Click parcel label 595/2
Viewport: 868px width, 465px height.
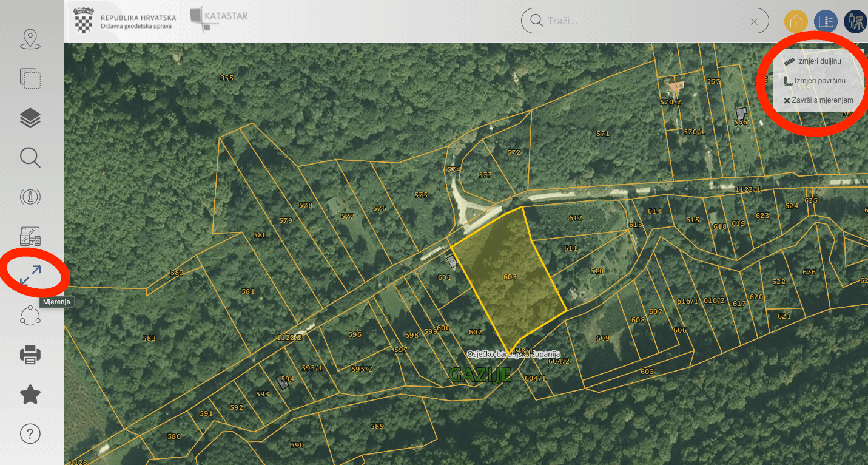point(362,369)
